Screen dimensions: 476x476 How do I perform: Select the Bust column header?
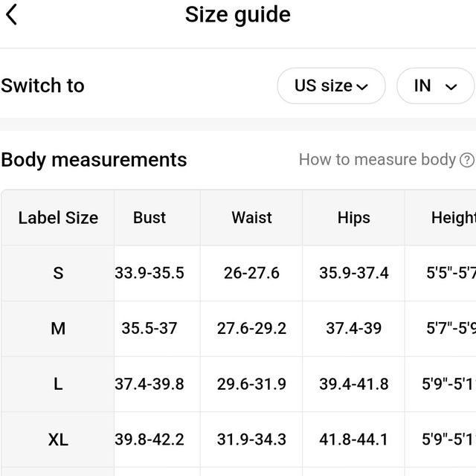point(149,218)
